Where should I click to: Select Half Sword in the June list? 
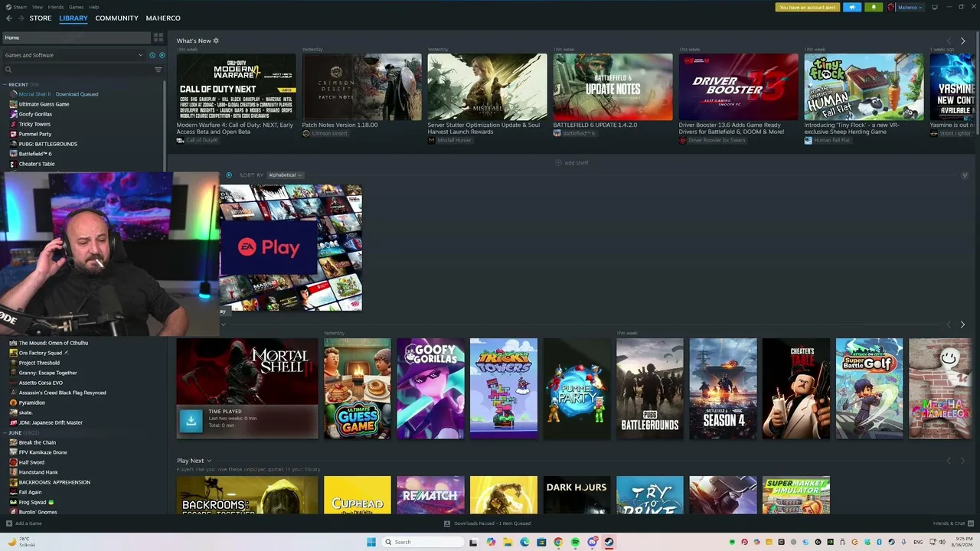point(32,462)
